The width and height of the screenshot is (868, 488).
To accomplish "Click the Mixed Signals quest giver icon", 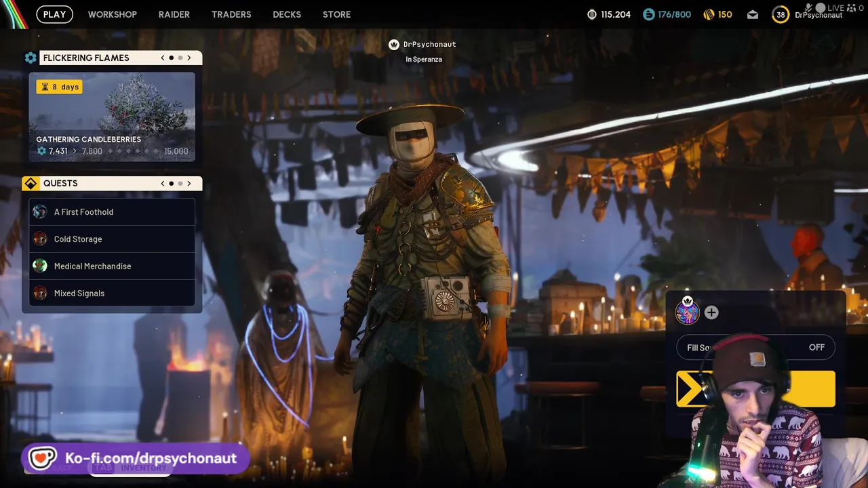I will coord(40,293).
